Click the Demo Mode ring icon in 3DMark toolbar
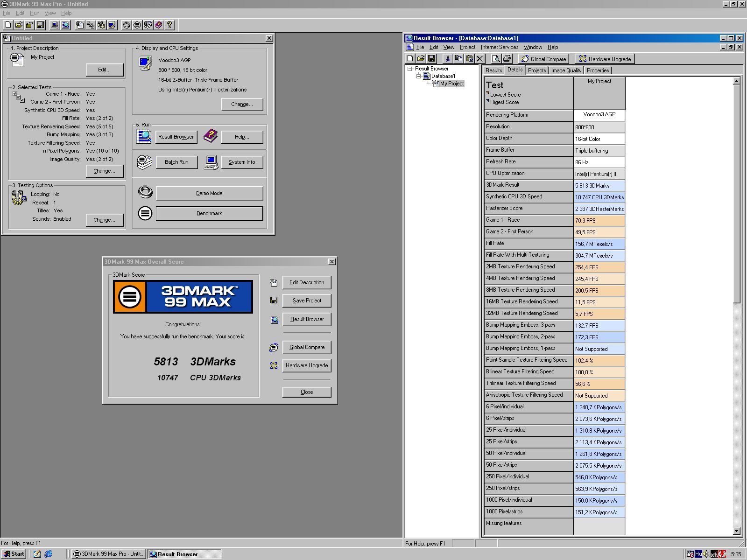The width and height of the screenshot is (747, 560). point(127,25)
